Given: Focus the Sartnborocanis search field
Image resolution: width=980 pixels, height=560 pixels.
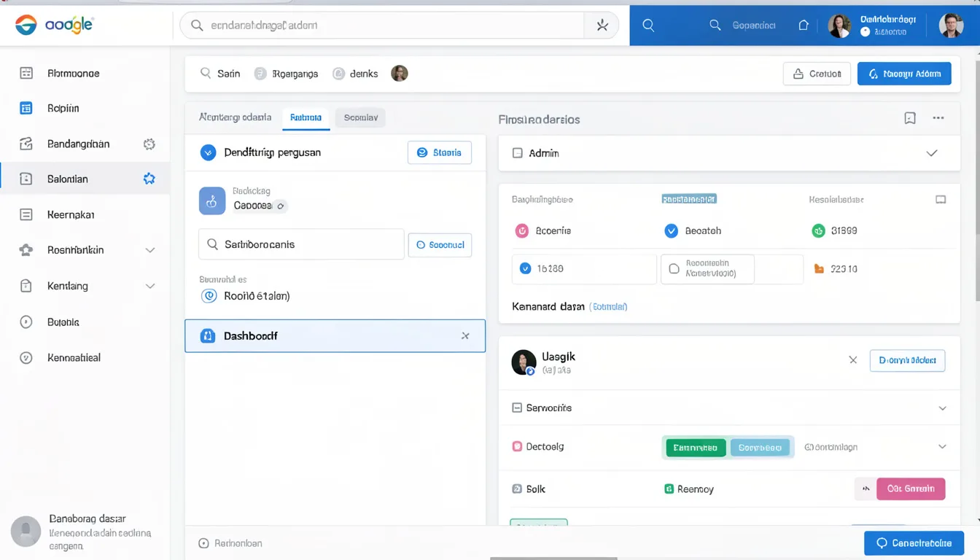Looking at the screenshot, I should tap(301, 244).
